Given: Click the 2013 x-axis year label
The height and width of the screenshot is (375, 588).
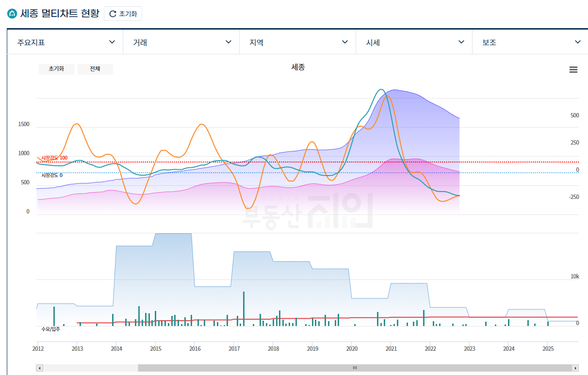Looking at the screenshot, I should (x=77, y=348).
